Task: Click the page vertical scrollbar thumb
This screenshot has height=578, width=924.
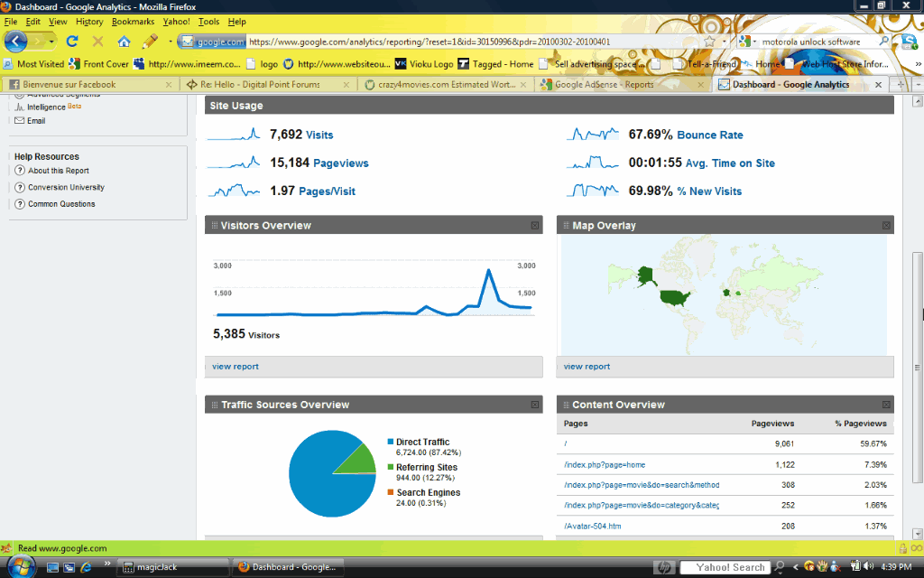Action: [918, 367]
